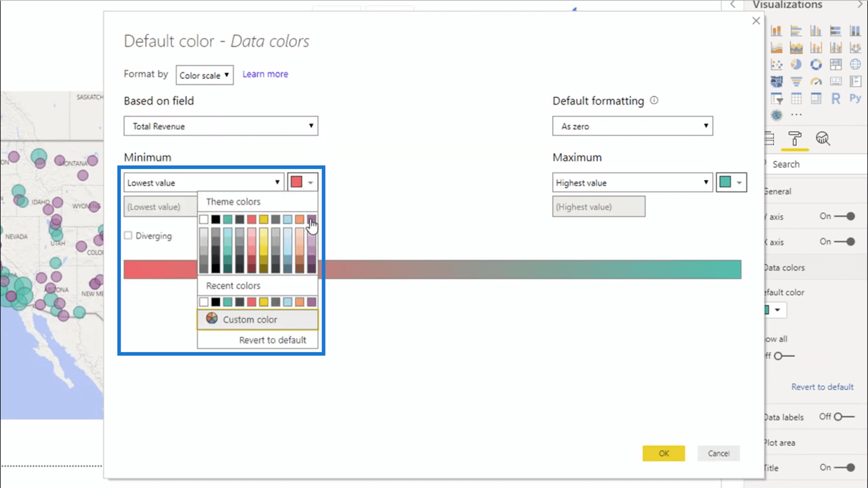Select the filled map visual
The height and width of the screenshot is (488, 868).
tap(776, 81)
